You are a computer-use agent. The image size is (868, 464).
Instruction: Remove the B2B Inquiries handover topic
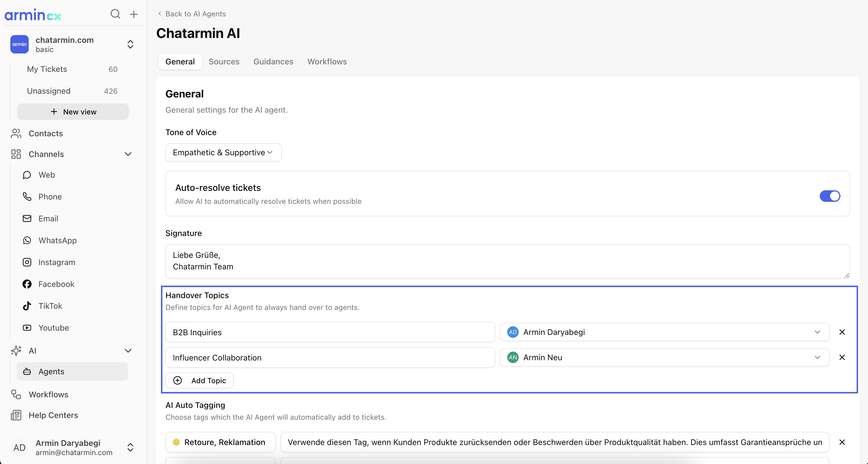click(x=842, y=332)
